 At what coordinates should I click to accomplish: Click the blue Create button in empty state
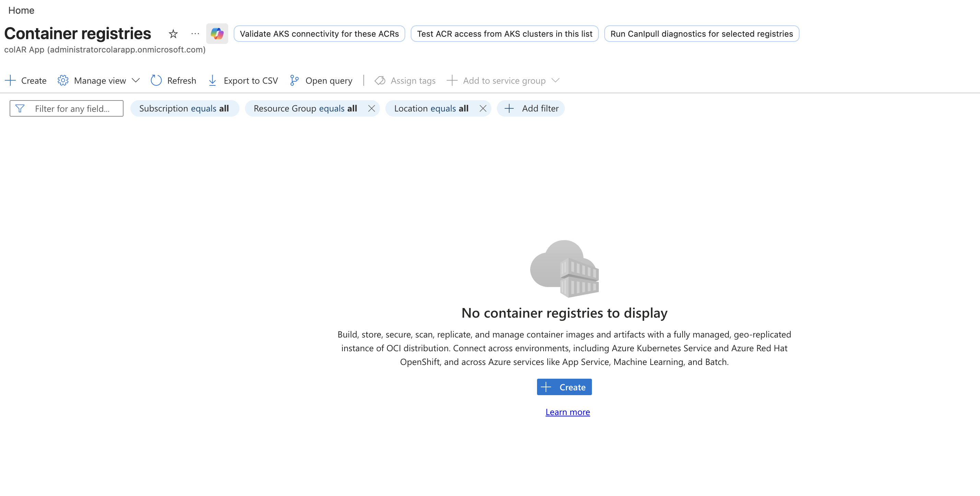click(564, 387)
